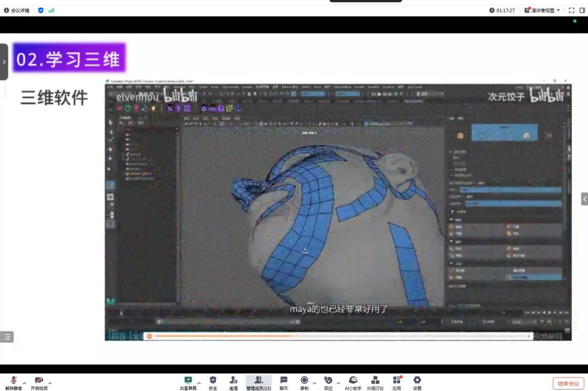This screenshot has height=391, width=588.
Task: Open the chat (聊天) panel
Action: (284, 382)
